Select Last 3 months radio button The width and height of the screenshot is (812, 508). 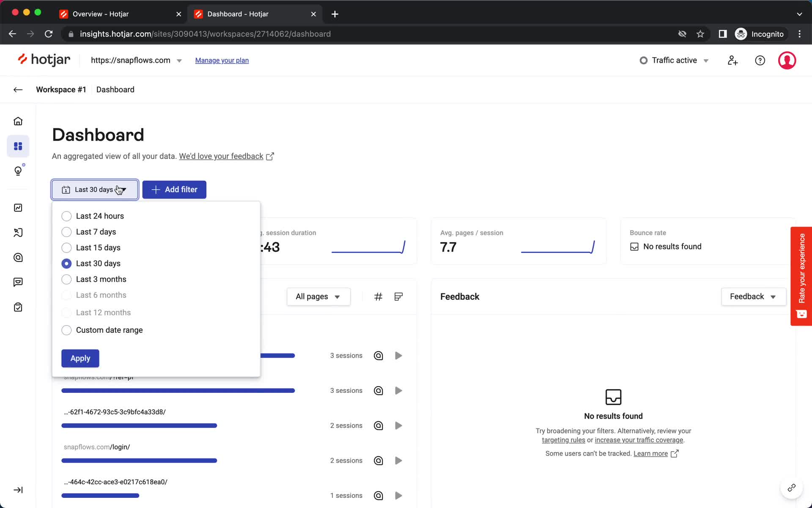[66, 279]
